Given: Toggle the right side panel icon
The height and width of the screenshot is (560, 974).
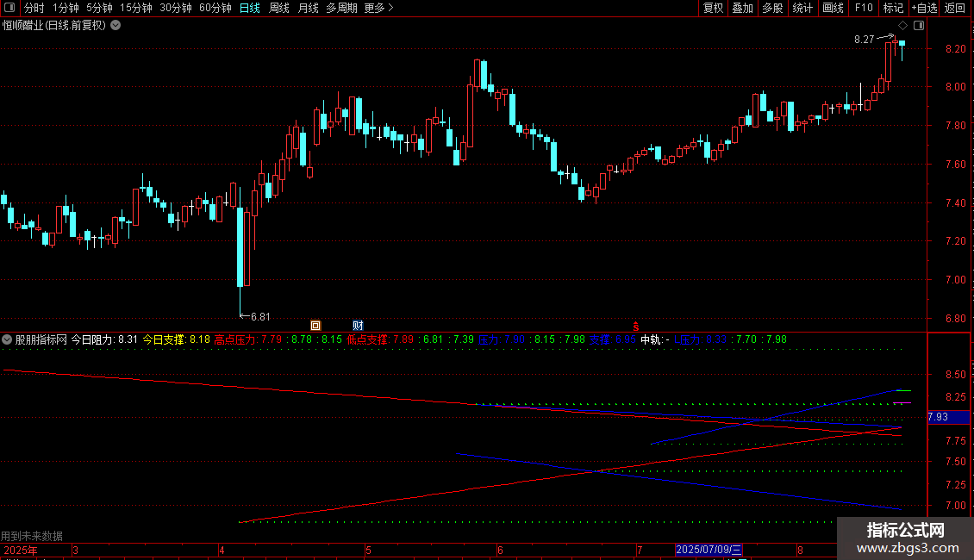Looking at the screenshot, I should coord(919,26).
